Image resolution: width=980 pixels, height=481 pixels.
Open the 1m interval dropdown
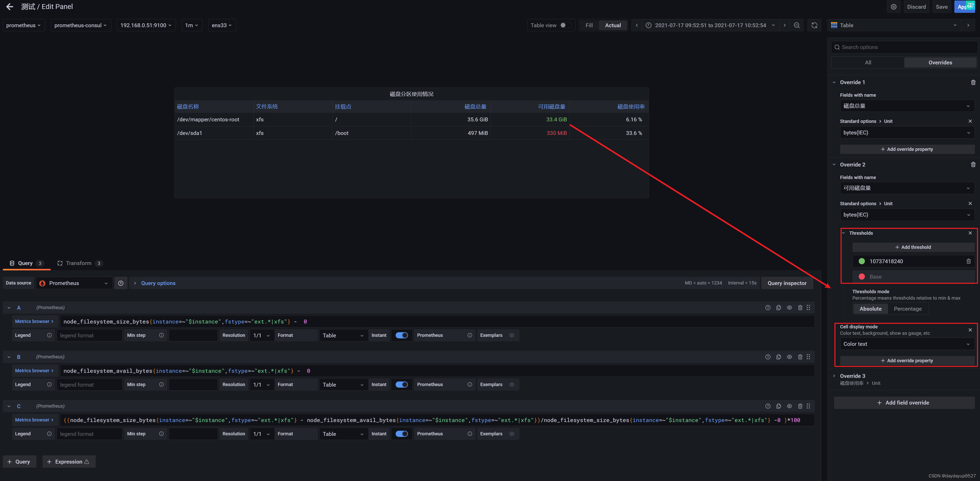[x=192, y=25]
